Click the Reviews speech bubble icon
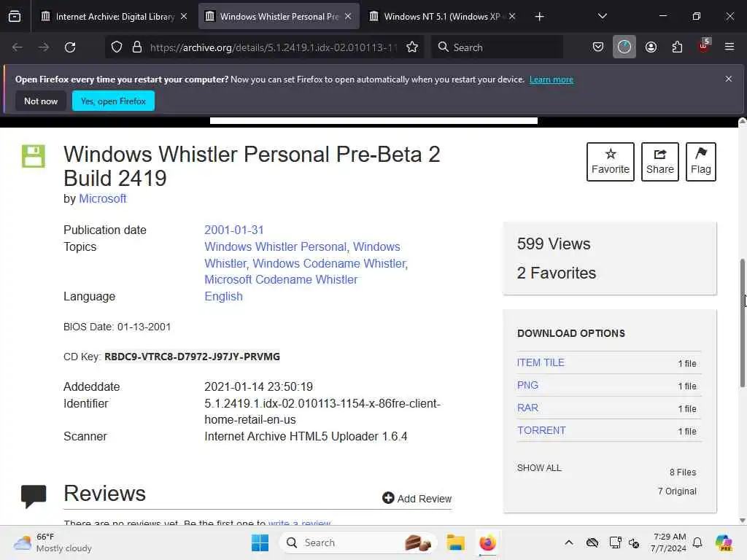This screenshot has width=747, height=560. (34, 496)
